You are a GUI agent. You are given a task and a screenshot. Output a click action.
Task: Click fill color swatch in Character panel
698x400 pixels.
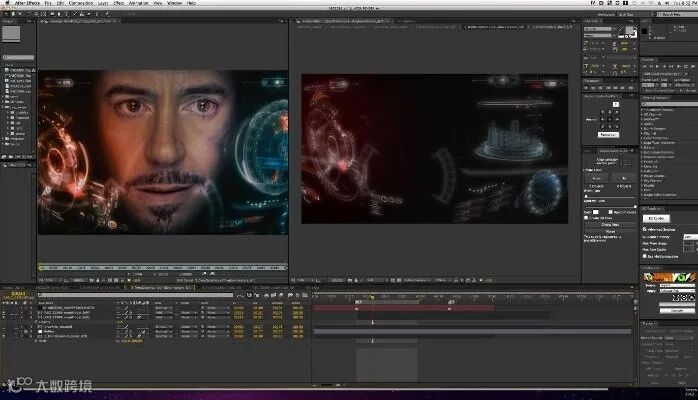(x=629, y=30)
